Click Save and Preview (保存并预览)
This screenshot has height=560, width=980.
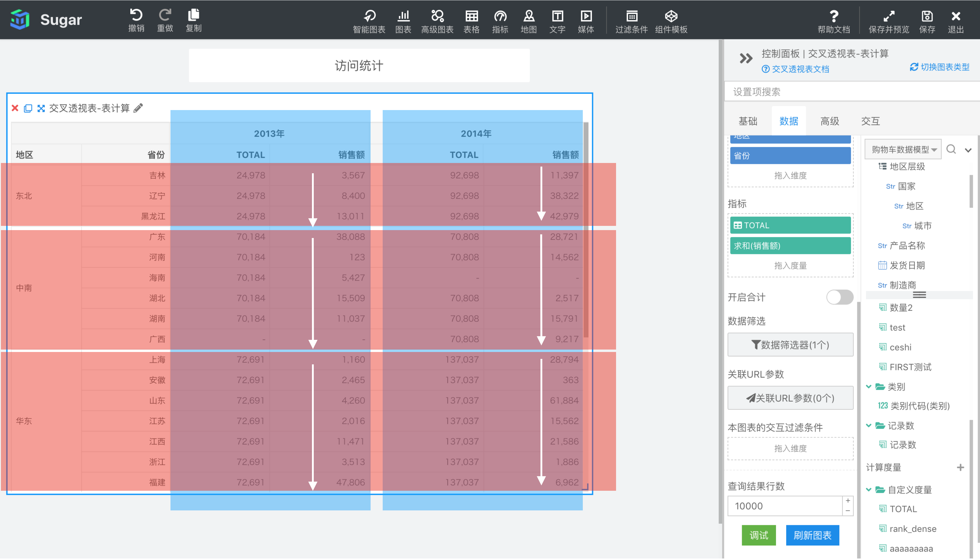coord(888,21)
